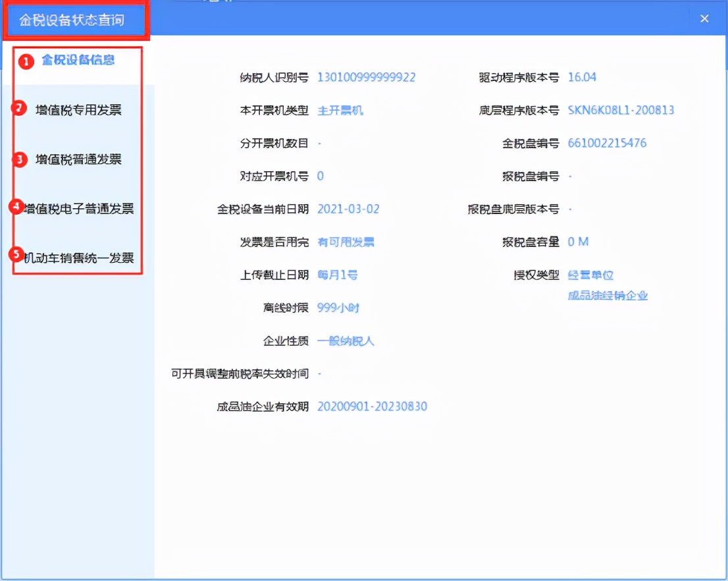Click the driver version 16.04 value
Image resolution: width=728 pixels, height=581 pixels.
pos(584,77)
